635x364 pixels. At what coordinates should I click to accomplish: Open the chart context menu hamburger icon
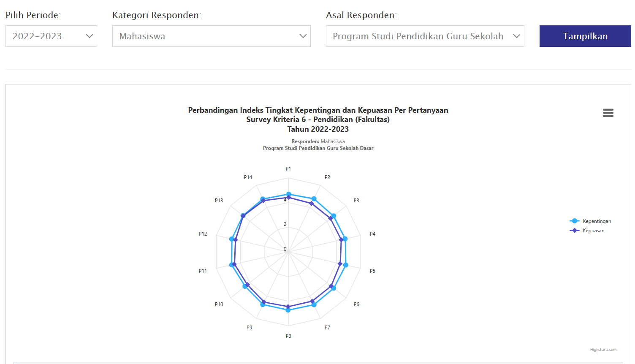tap(608, 113)
